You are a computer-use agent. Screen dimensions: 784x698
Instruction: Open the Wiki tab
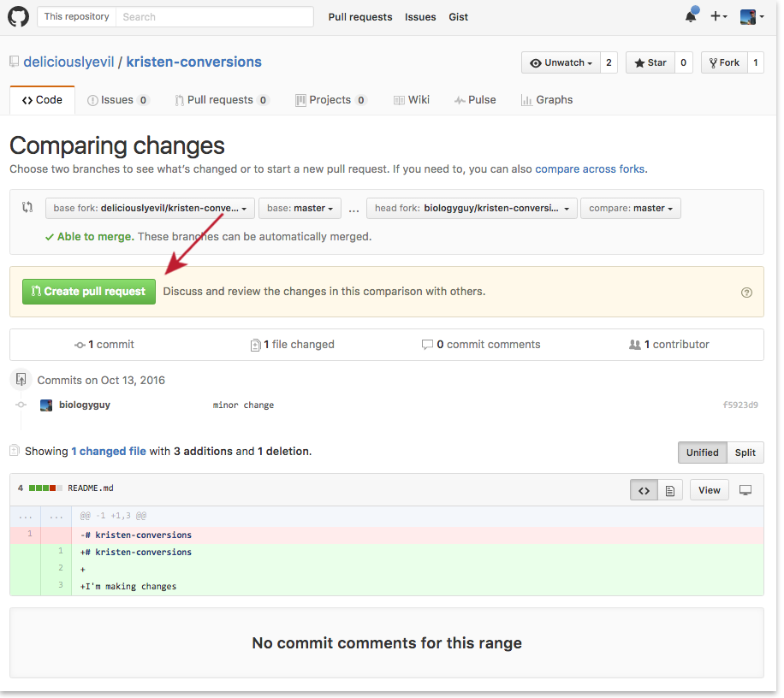pyautogui.click(x=412, y=100)
